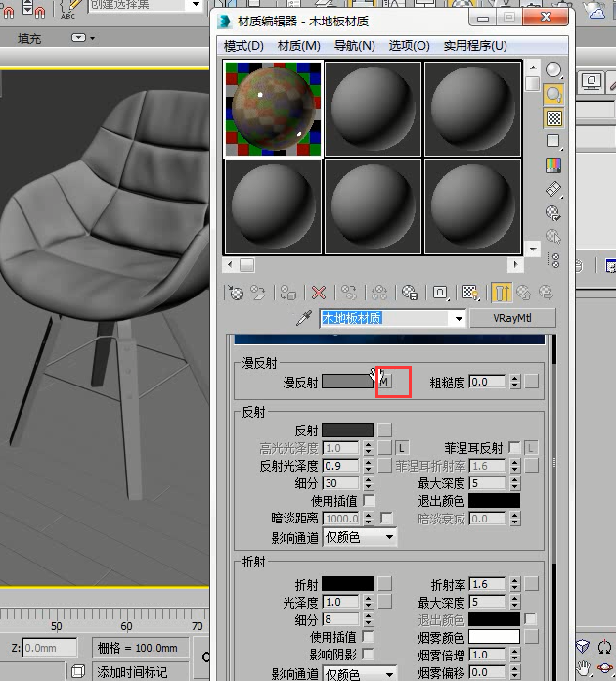Open the Material ID Channel flyout

[440, 293]
